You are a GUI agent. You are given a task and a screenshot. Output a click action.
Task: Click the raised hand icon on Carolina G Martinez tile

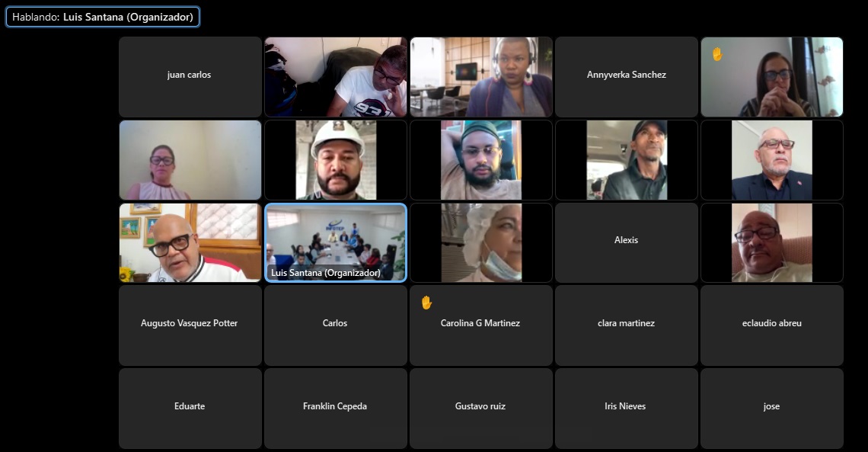click(x=426, y=303)
